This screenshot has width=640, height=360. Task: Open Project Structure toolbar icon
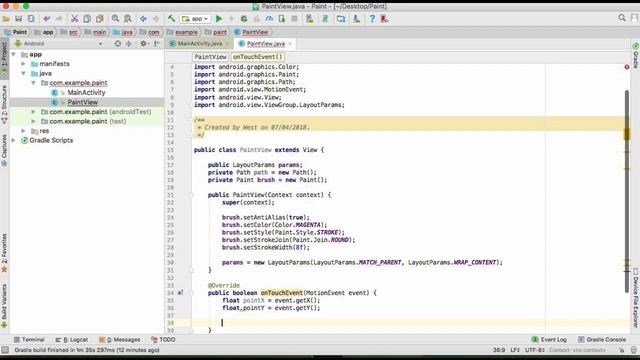341,19
